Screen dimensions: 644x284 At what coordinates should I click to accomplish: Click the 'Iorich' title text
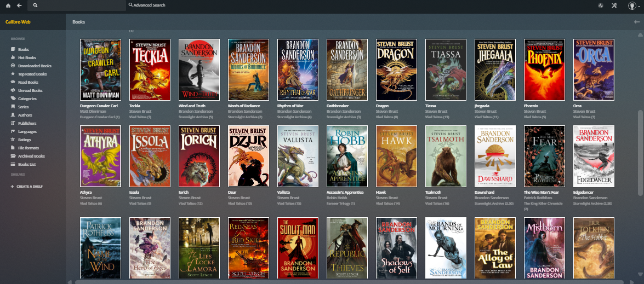[184, 192]
